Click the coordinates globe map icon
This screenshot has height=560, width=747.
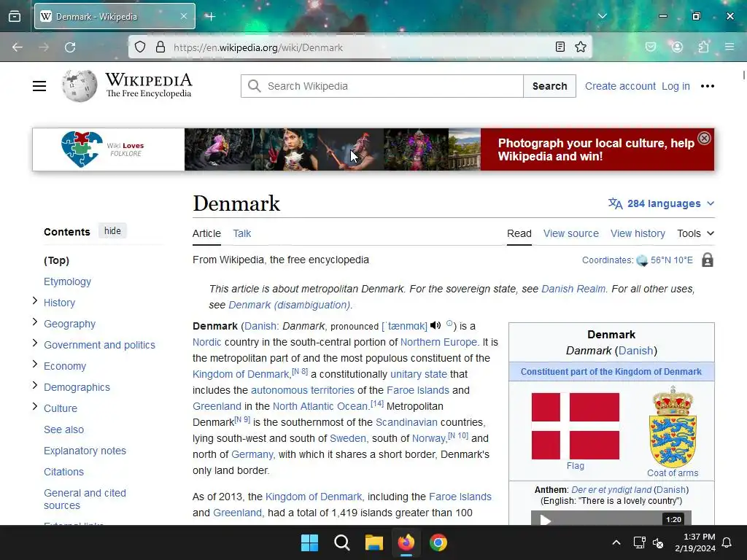click(x=642, y=260)
